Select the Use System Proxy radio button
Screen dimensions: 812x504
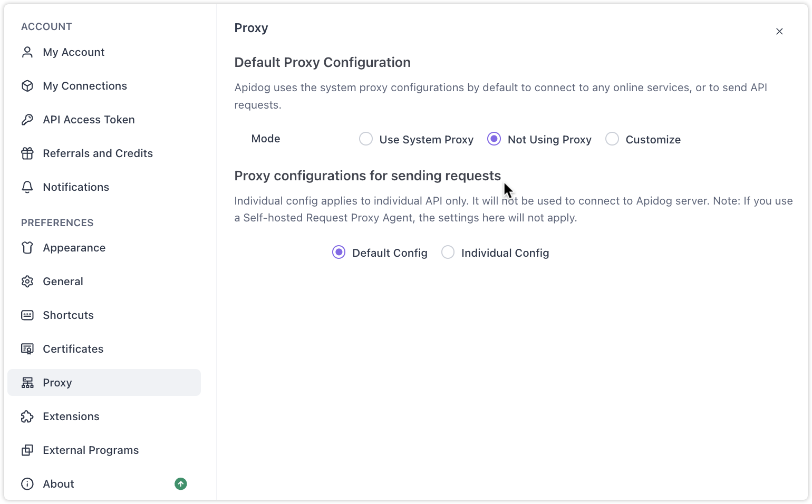click(x=366, y=139)
